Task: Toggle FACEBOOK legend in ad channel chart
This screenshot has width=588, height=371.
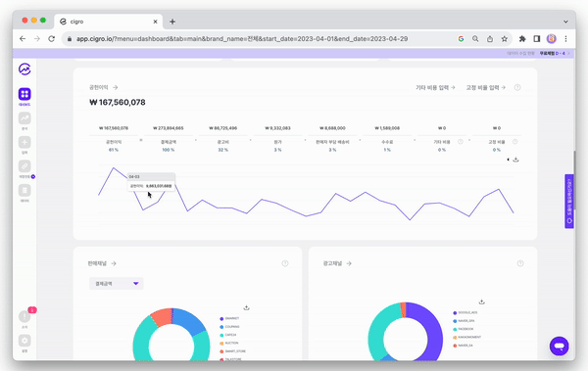Action: [464, 329]
